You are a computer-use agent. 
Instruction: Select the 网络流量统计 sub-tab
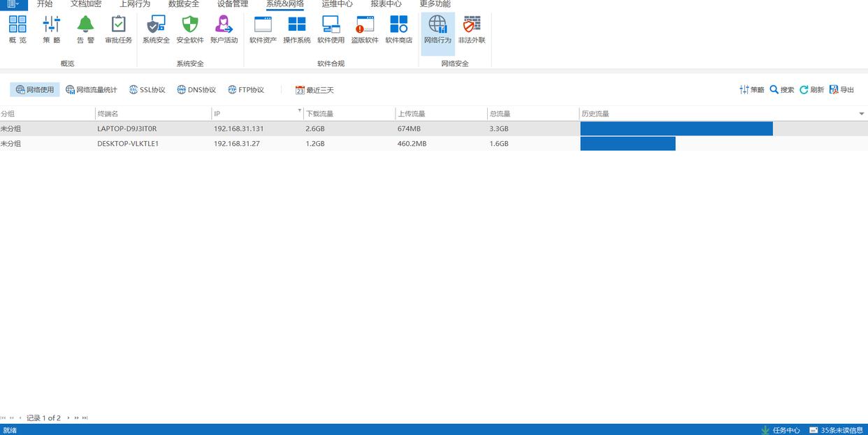click(x=92, y=90)
